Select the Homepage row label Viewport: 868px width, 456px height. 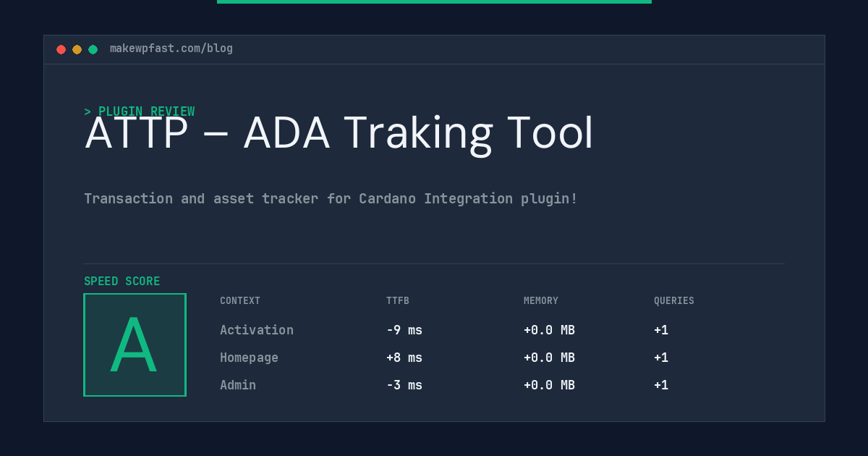[249, 358]
